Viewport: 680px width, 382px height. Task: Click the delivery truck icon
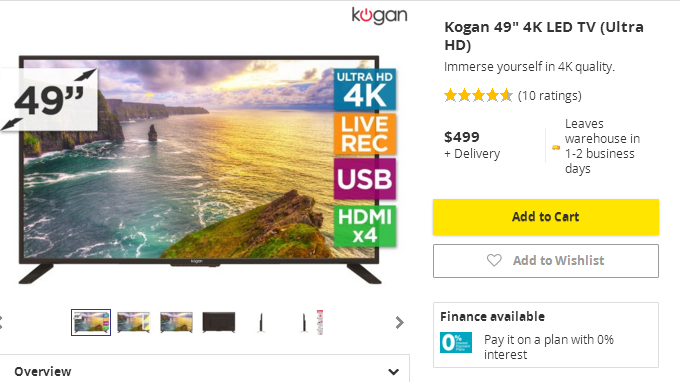[556, 147]
